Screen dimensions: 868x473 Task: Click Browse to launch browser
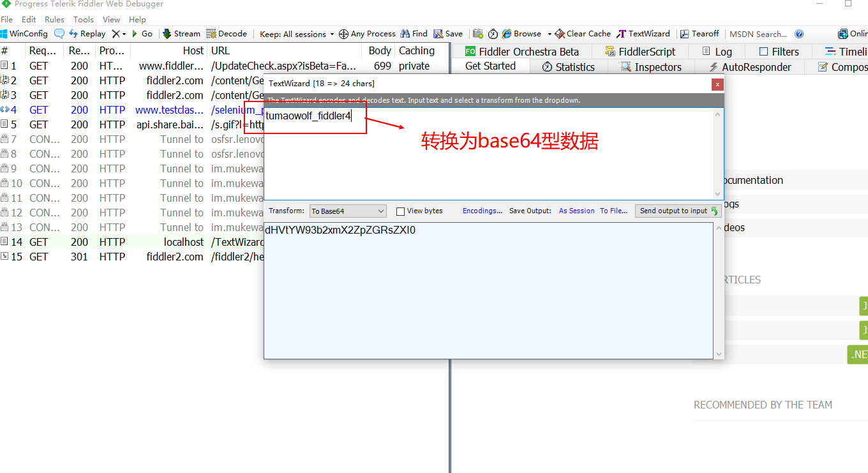point(521,34)
